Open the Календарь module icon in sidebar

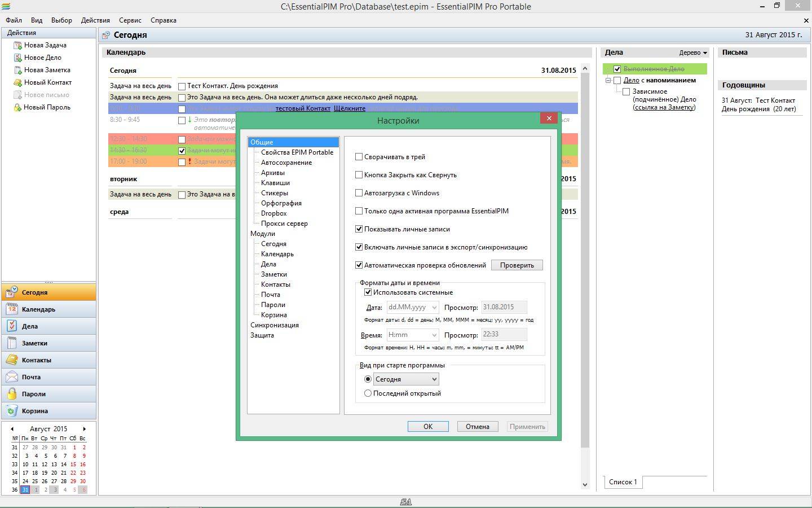tap(12, 309)
